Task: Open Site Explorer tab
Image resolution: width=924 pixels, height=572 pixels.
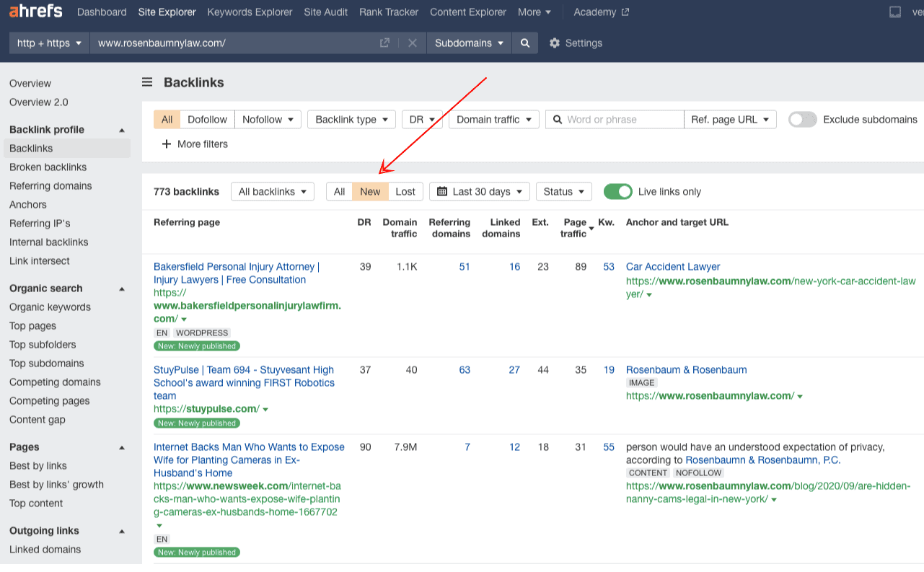Action: tap(167, 12)
